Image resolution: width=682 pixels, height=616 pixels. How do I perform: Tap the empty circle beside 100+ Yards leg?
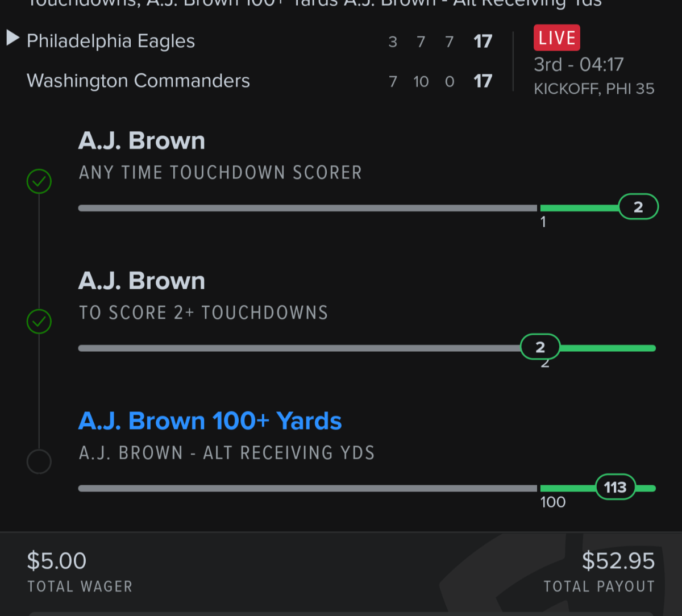pos(39,461)
